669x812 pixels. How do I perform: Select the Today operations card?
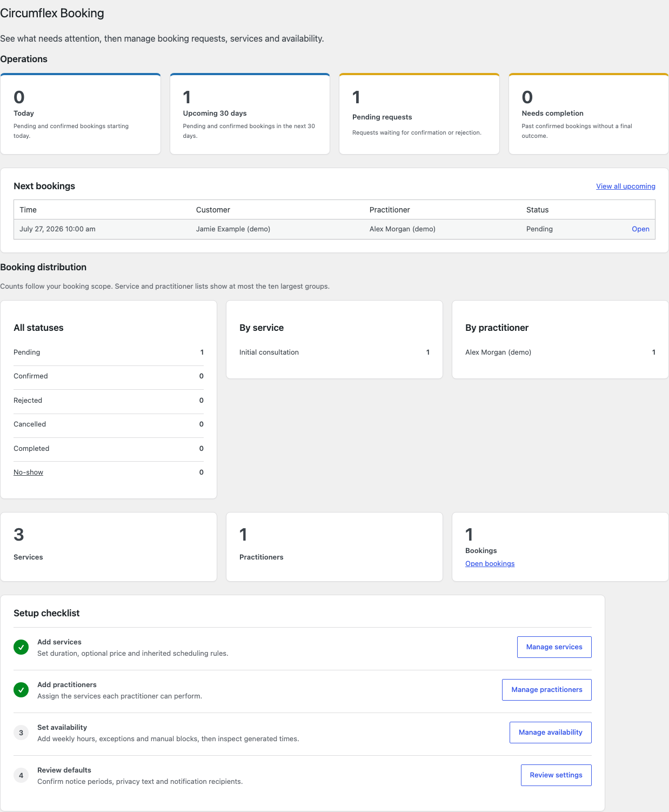point(81,114)
